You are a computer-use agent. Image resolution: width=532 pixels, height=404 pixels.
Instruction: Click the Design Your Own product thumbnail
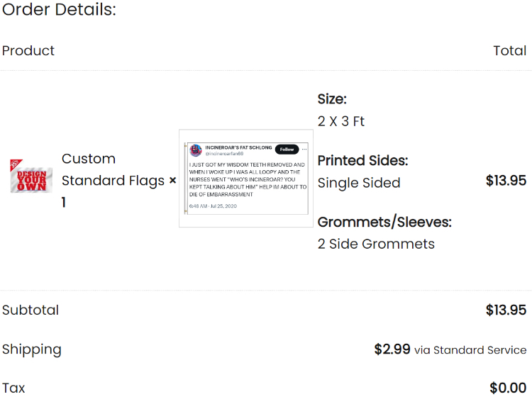31,176
